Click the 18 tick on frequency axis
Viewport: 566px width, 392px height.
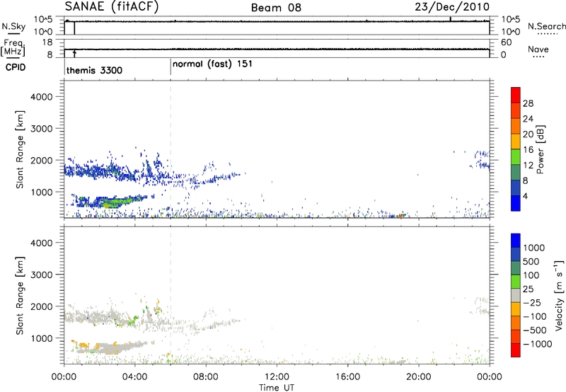(47, 42)
